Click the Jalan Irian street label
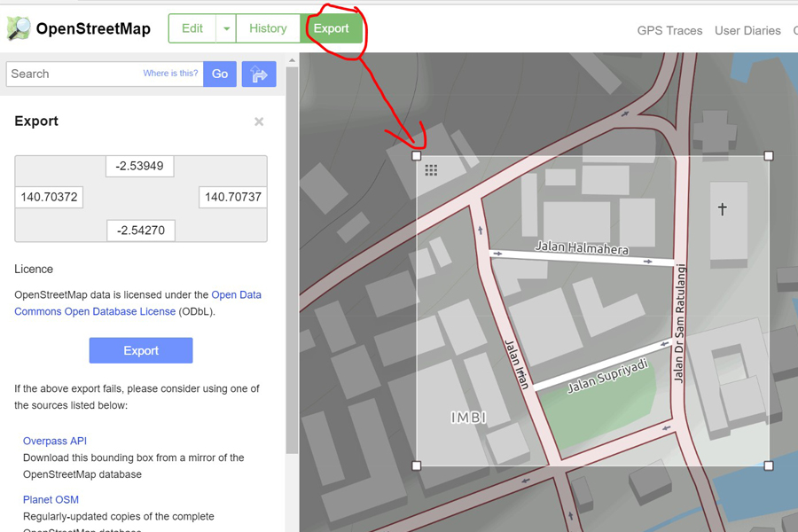 tap(517, 364)
